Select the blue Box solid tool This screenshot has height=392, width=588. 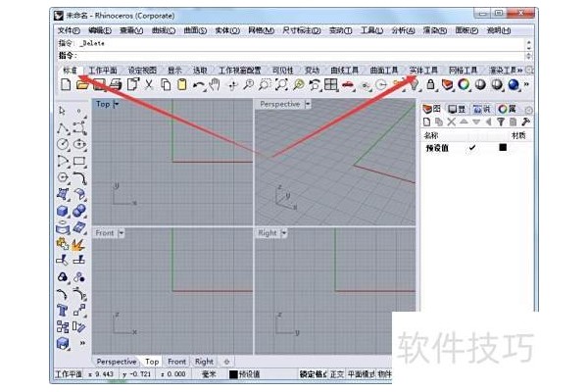click(x=63, y=211)
